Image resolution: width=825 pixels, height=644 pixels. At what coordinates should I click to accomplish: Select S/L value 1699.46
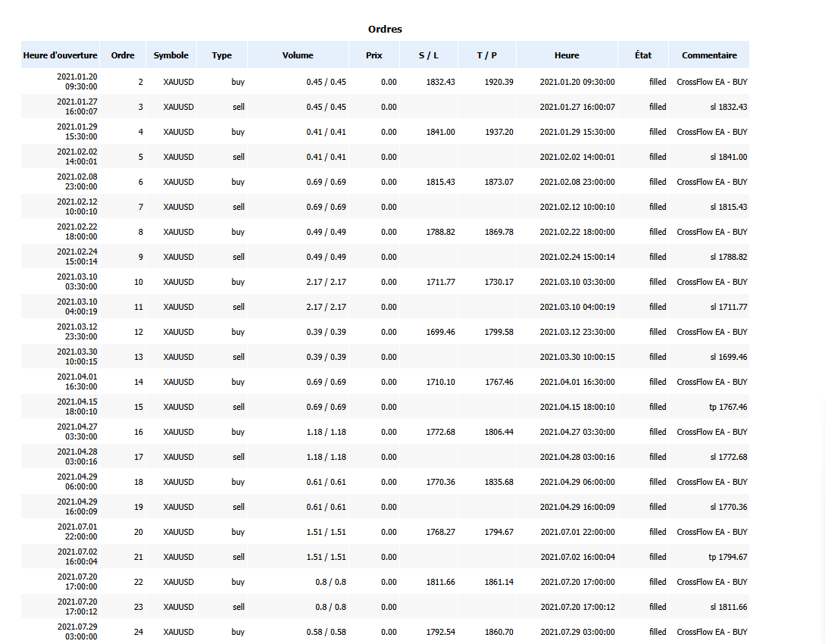(440, 332)
